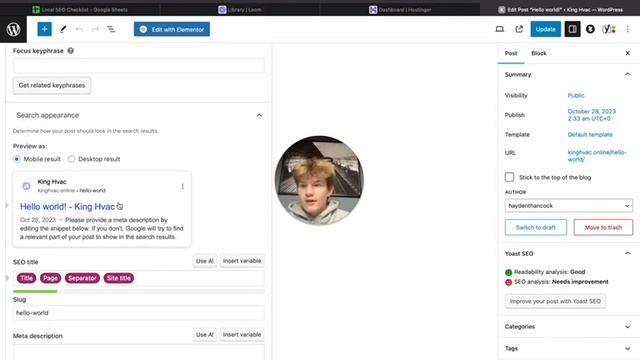Click the Focus keyphrase help icon
Screen dimensions: 640x360
[71, 51]
